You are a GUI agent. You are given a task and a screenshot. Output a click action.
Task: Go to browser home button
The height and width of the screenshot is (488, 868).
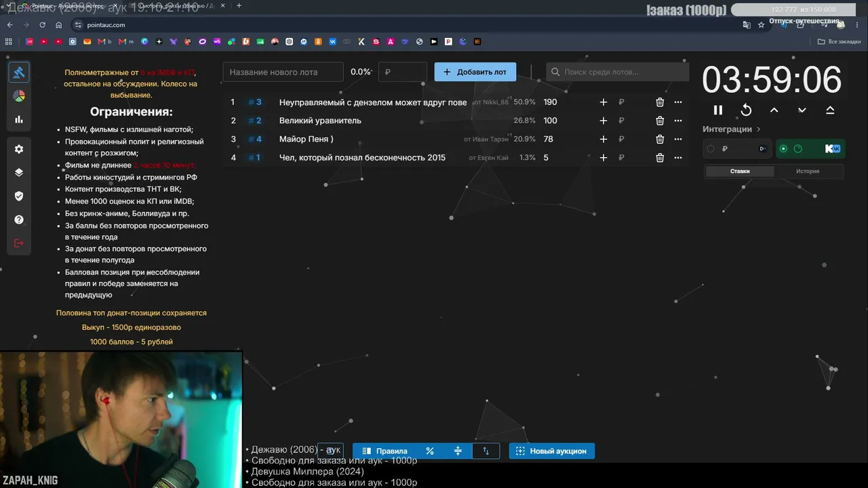(58, 24)
